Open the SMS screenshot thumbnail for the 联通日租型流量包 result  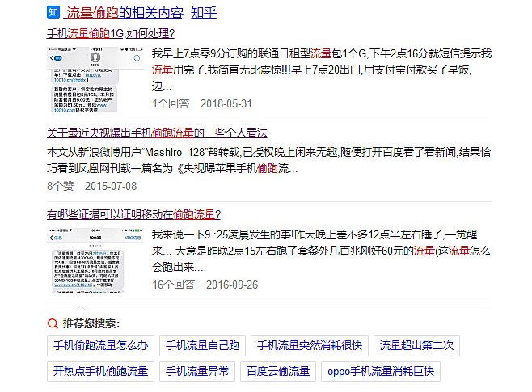95,79
